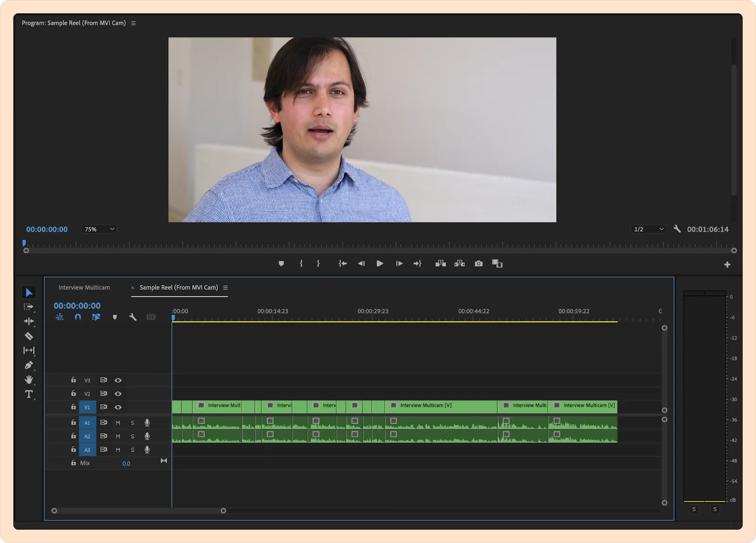756x543 pixels.
Task: Open the 1/2 playback resolution dropdown
Action: (648, 229)
